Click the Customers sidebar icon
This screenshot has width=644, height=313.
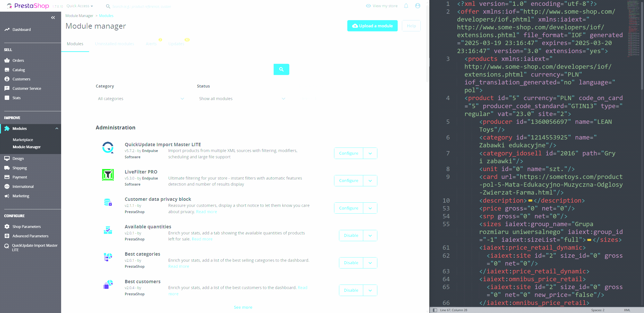(7, 79)
